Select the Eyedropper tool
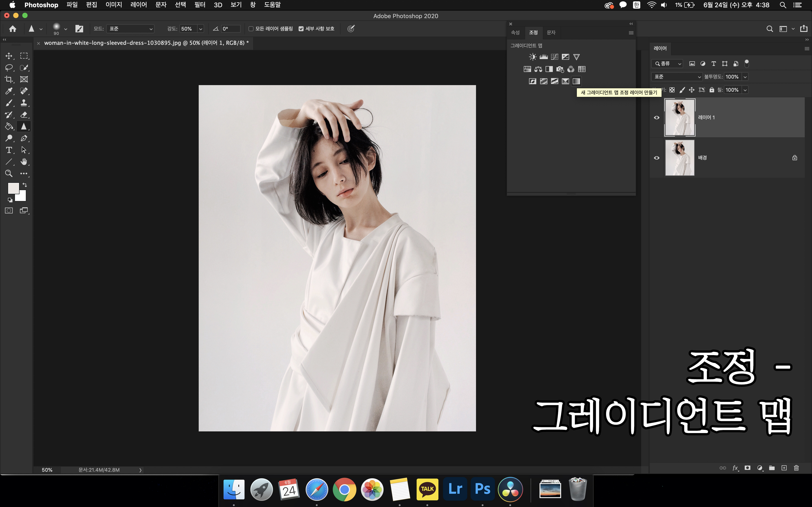812x507 pixels. pos(9,91)
